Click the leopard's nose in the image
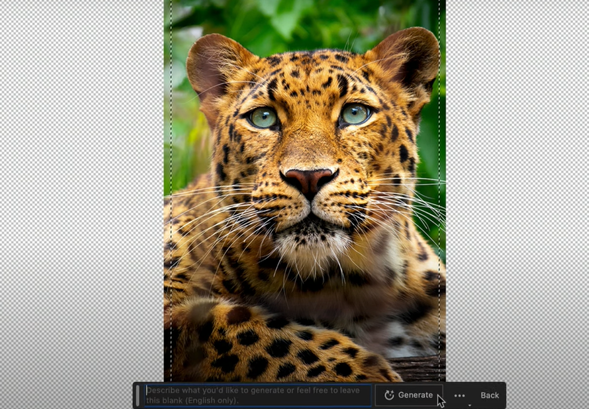This screenshot has width=589, height=409. [x=310, y=180]
